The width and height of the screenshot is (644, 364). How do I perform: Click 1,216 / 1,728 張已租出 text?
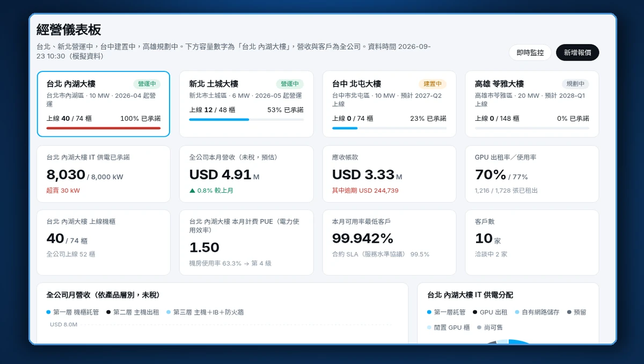tap(507, 191)
